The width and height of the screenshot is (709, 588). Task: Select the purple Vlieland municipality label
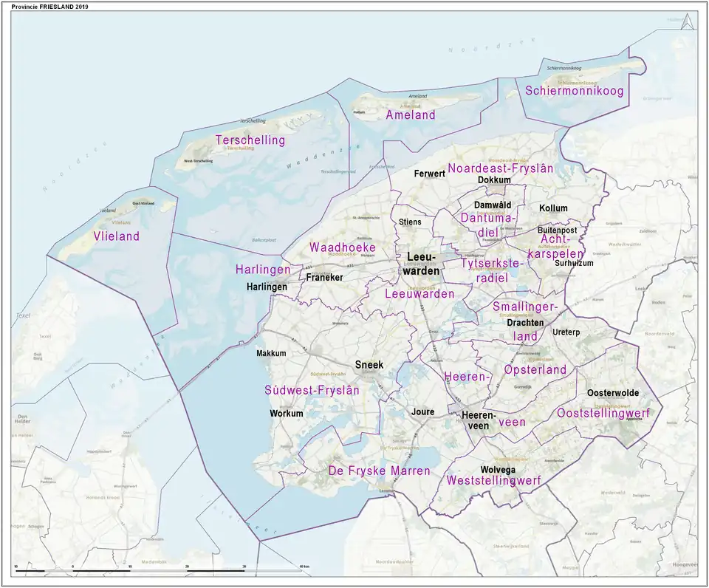coord(116,236)
